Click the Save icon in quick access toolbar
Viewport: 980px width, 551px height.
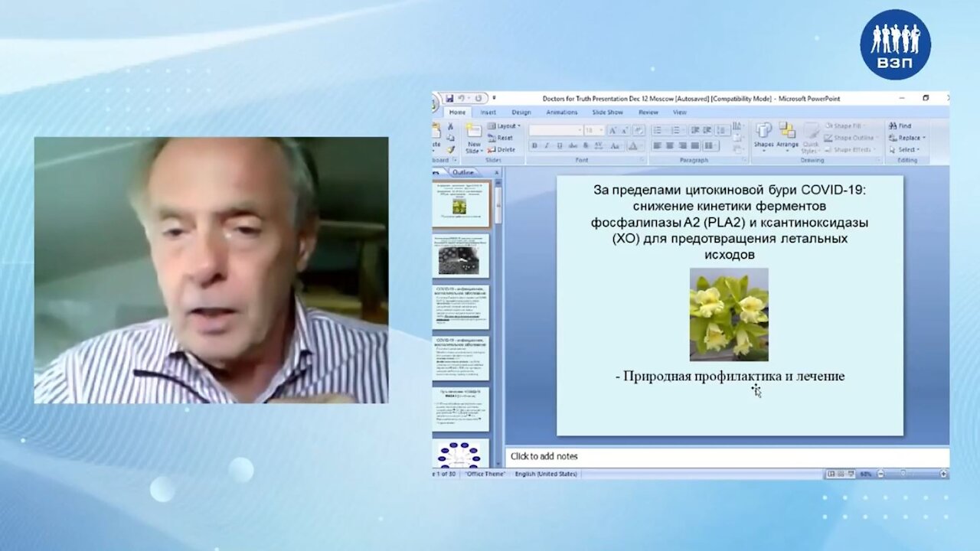click(x=449, y=99)
